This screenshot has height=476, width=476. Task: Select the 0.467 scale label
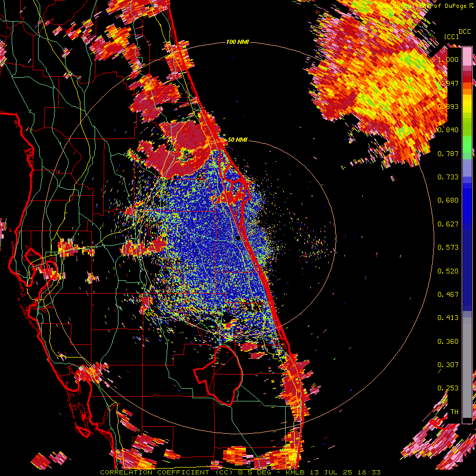(448, 295)
